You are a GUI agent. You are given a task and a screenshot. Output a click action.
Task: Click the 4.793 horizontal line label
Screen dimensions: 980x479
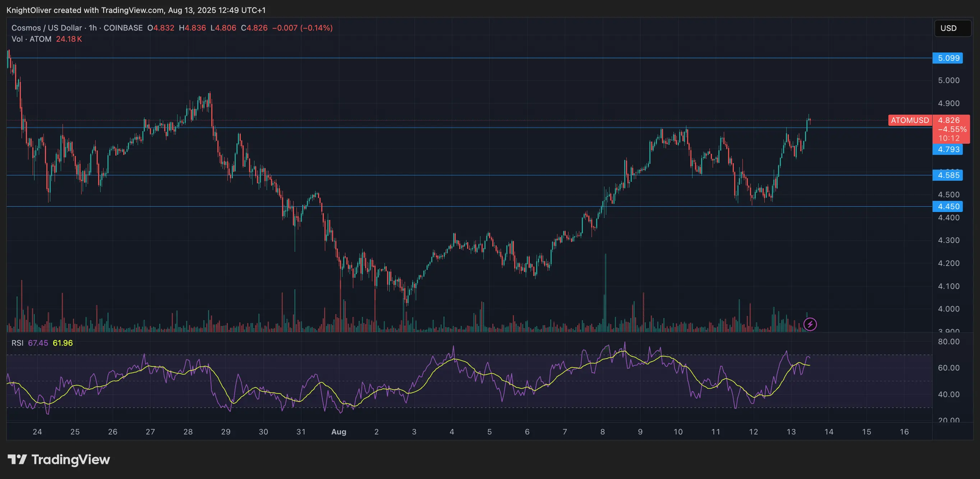coord(948,149)
